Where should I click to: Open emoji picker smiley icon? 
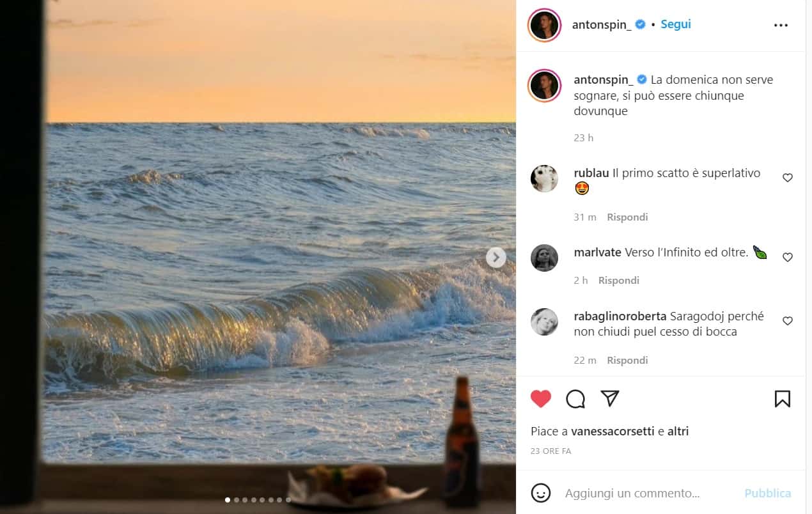tap(541, 493)
